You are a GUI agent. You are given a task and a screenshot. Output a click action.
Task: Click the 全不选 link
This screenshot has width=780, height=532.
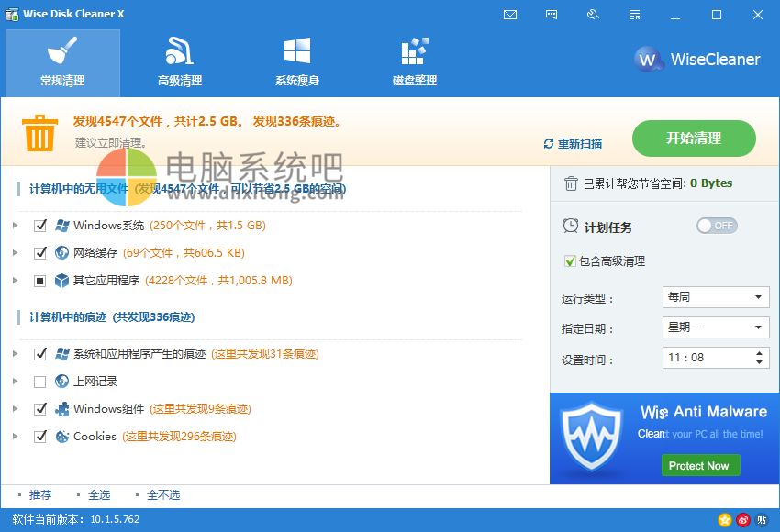coord(163,495)
